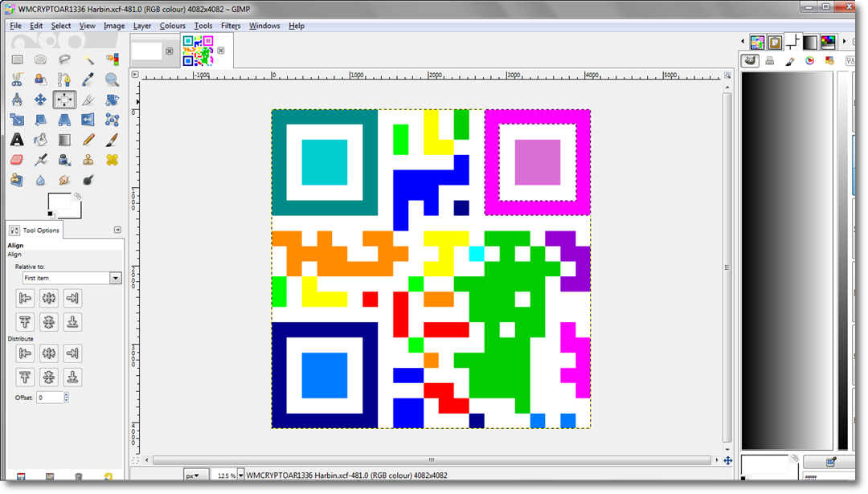Click the foreground colour swatch in the toolbox
The image size is (868, 494).
(58, 202)
